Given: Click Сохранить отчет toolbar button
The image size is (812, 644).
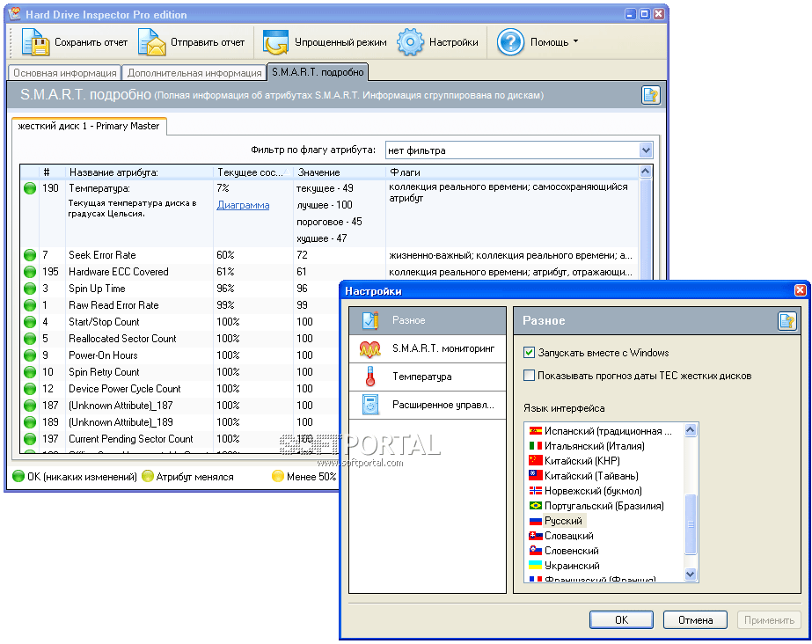Looking at the screenshot, I should [x=75, y=42].
